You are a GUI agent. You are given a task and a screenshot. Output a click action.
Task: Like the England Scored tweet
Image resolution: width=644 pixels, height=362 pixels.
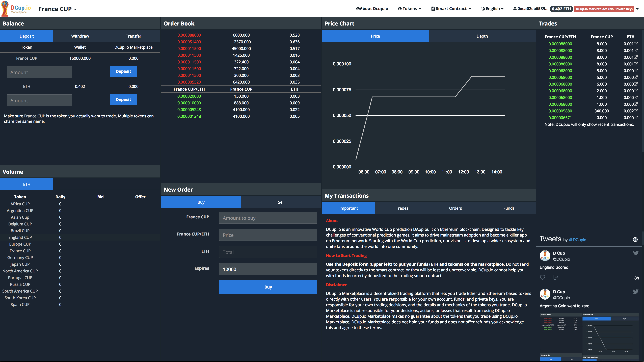pyautogui.click(x=542, y=277)
